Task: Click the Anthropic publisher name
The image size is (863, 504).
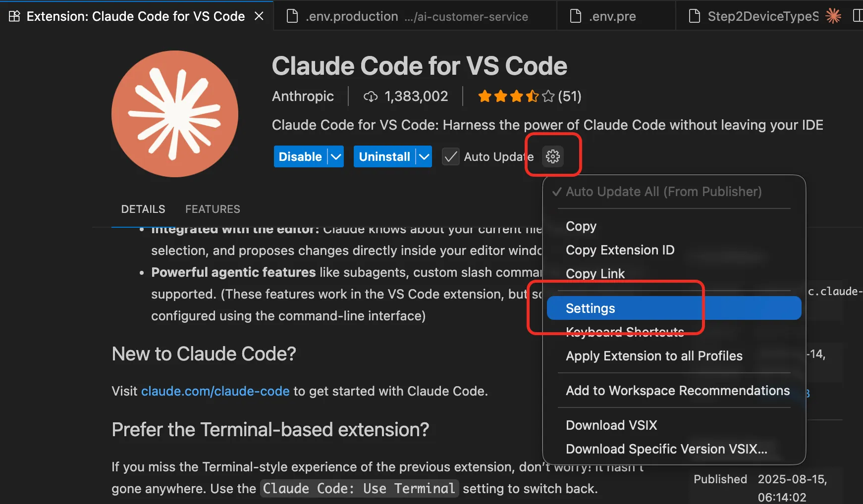Action: click(303, 96)
